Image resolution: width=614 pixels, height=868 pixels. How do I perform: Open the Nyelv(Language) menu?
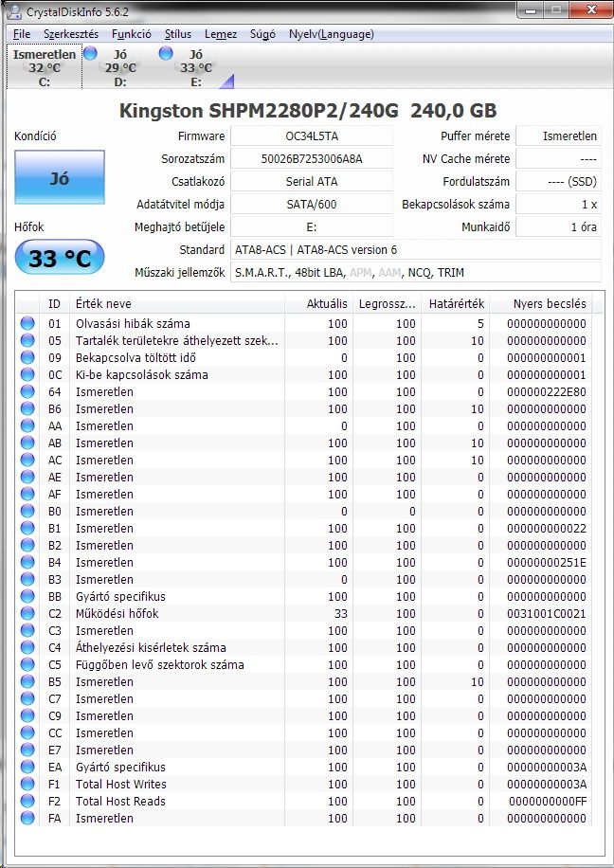pos(331,34)
